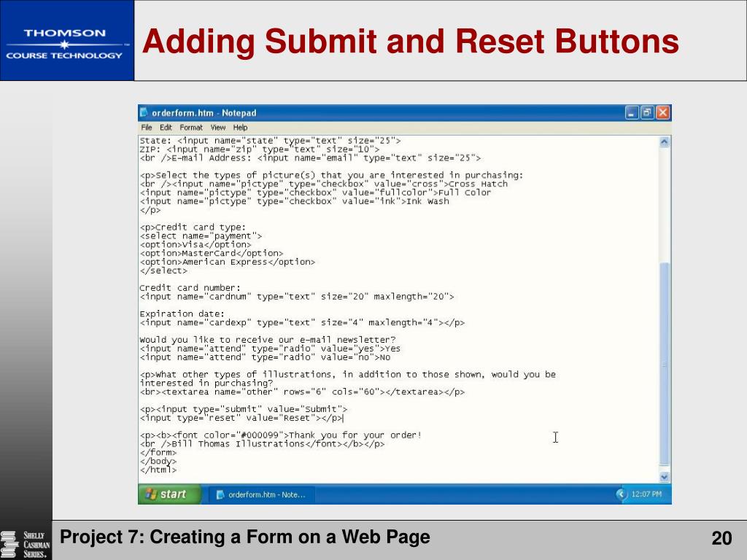
Task: Open the Help menu in Notepad
Action: 240,128
